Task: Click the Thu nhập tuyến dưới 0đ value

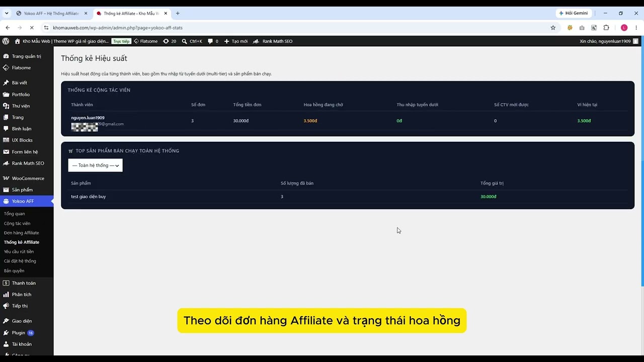Action: pyautogui.click(x=399, y=121)
